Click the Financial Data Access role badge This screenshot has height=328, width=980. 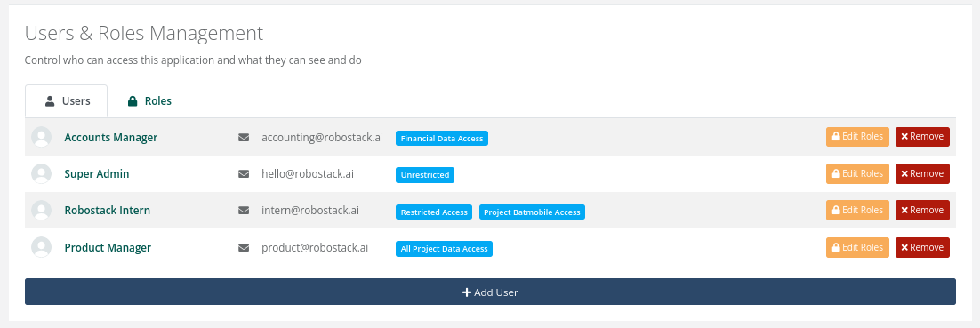442,139
